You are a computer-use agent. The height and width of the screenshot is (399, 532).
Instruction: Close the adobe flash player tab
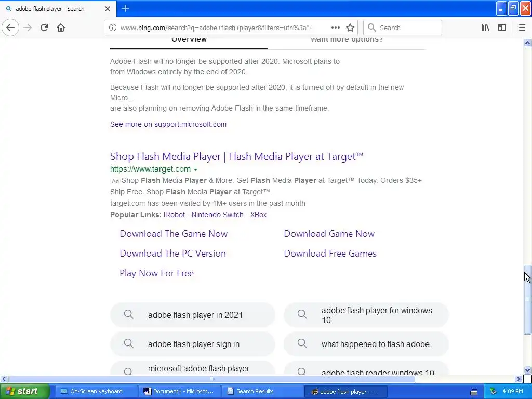click(x=108, y=9)
